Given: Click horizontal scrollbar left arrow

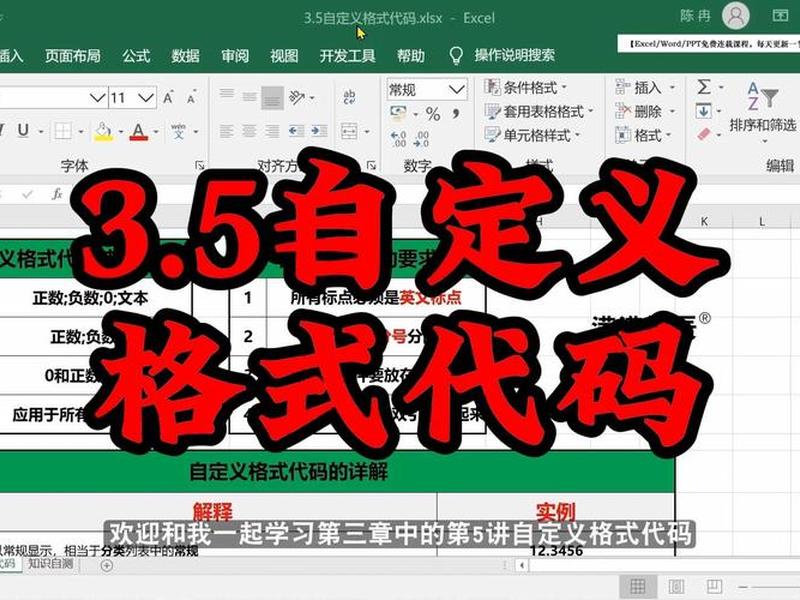Looking at the screenshot, I should click(521, 565).
